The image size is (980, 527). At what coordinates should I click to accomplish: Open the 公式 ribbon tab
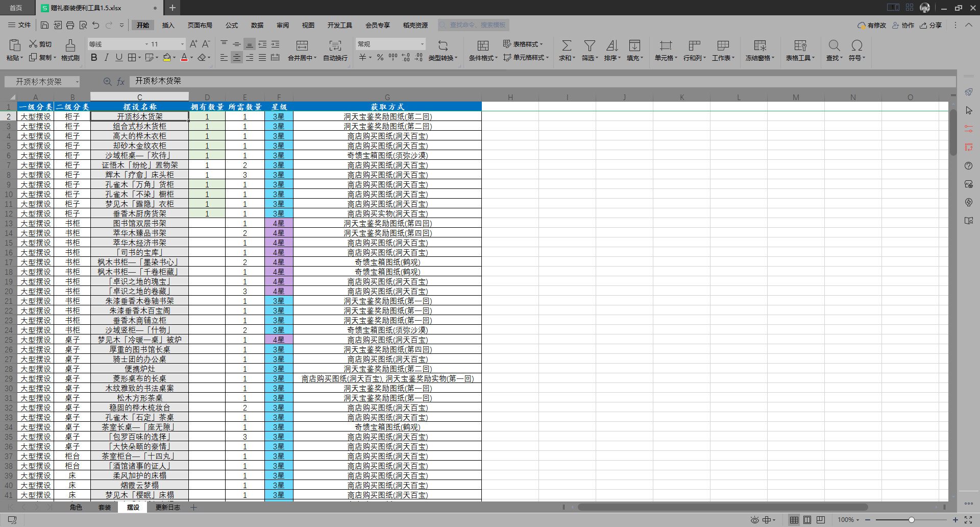pos(232,25)
